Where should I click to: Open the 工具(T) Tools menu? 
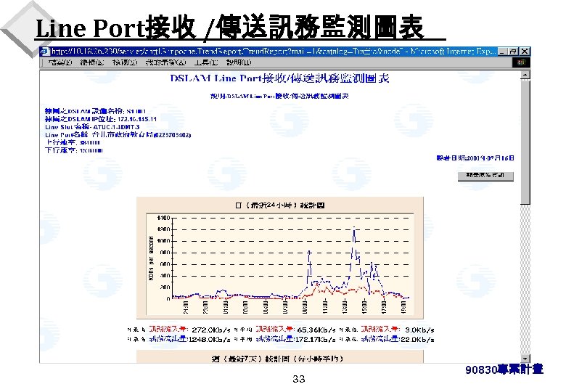tap(206, 62)
